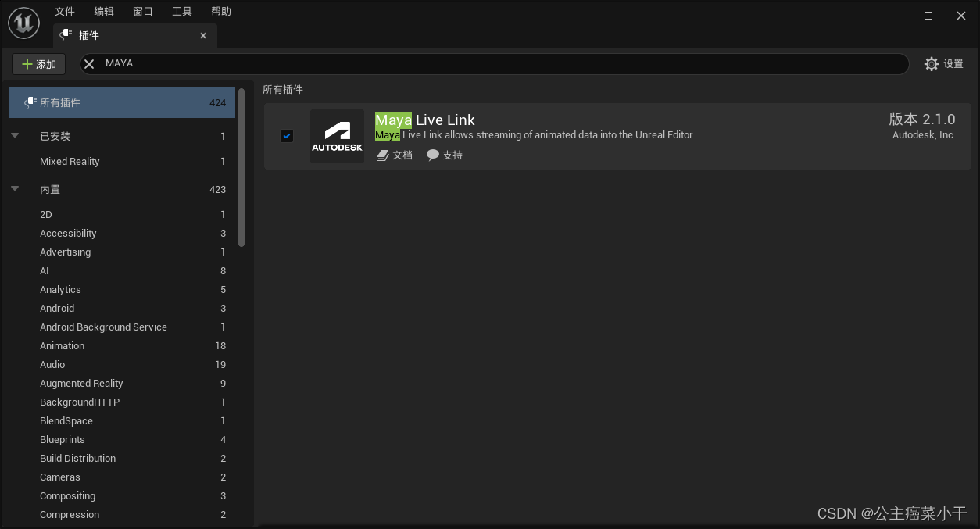Select the BlendSpace category
Viewport: 980px width, 529px height.
pyautogui.click(x=122, y=421)
